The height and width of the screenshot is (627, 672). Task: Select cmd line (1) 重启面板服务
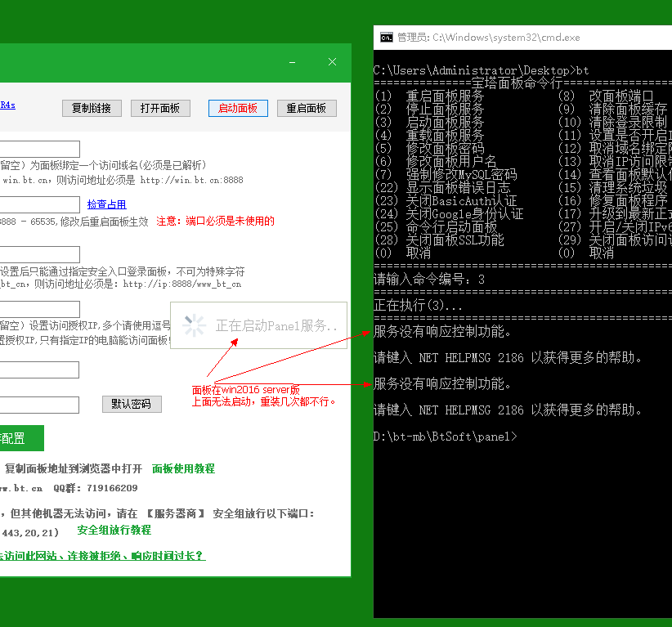pyautogui.click(x=429, y=96)
